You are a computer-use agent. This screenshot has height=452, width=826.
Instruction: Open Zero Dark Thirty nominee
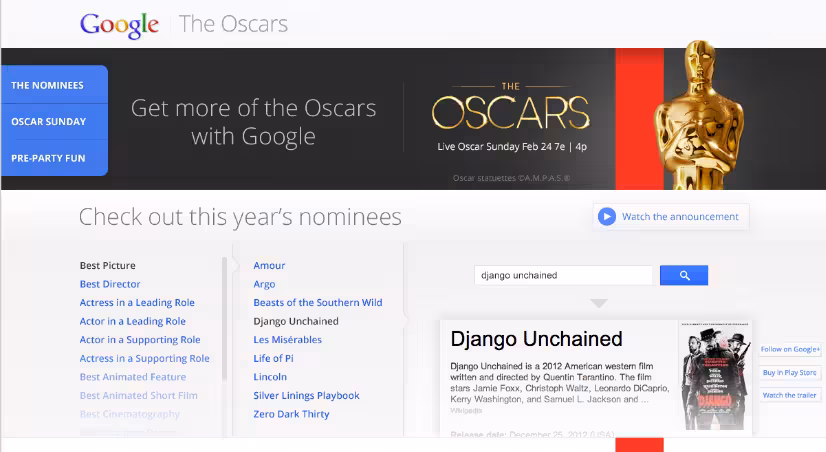click(x=291, y=414)
